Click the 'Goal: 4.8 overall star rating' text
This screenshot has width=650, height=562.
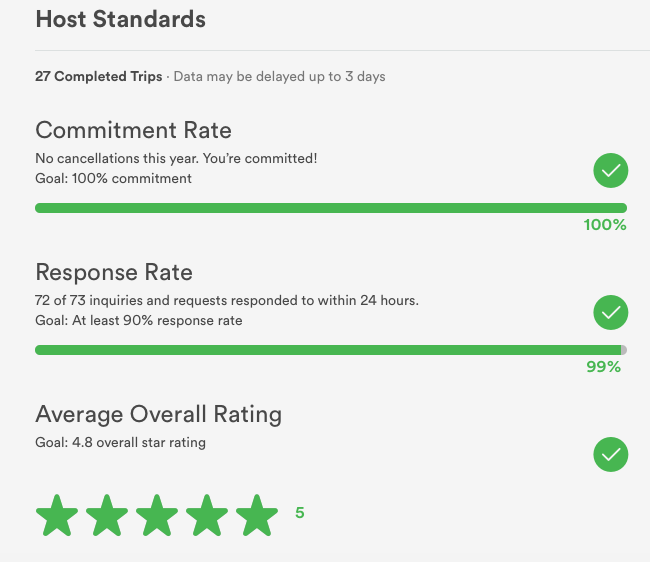(120, 442)
